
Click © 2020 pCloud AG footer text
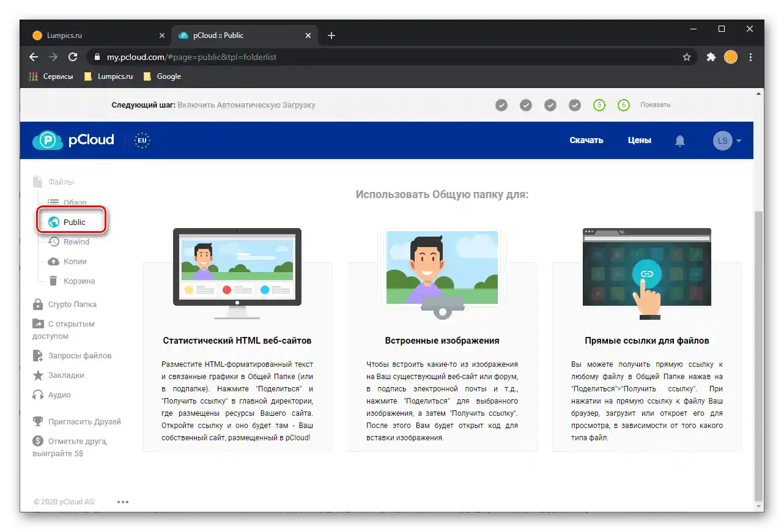point(64,502)
